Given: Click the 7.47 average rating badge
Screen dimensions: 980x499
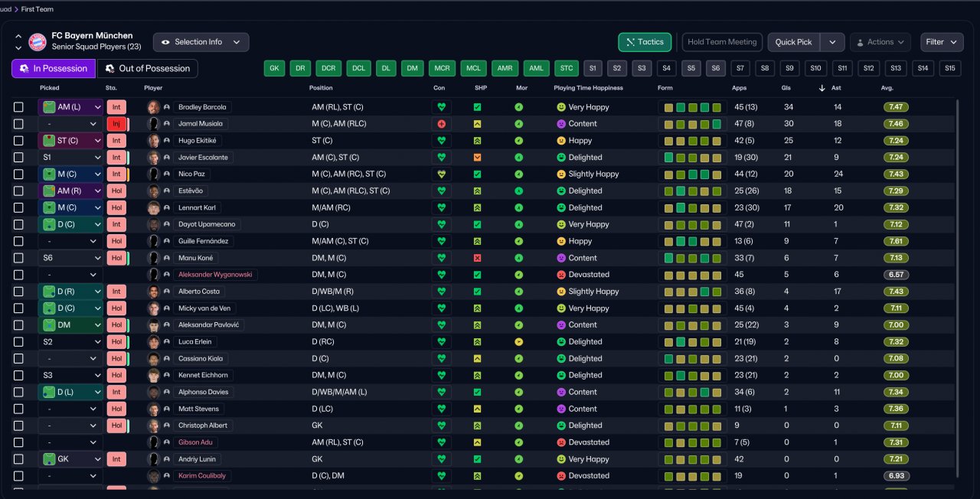Looking at the screenshot, I should [x=896, y=107].
